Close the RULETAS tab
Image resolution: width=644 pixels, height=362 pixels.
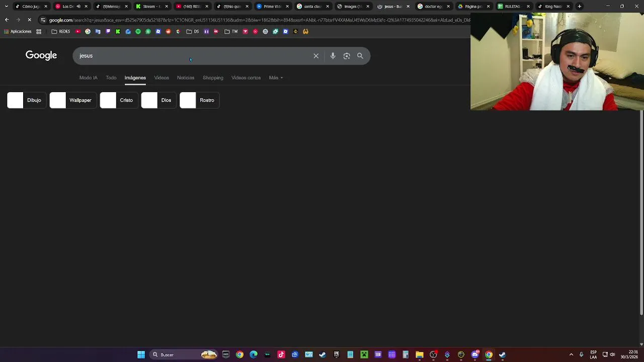click(x=528, y=7)
